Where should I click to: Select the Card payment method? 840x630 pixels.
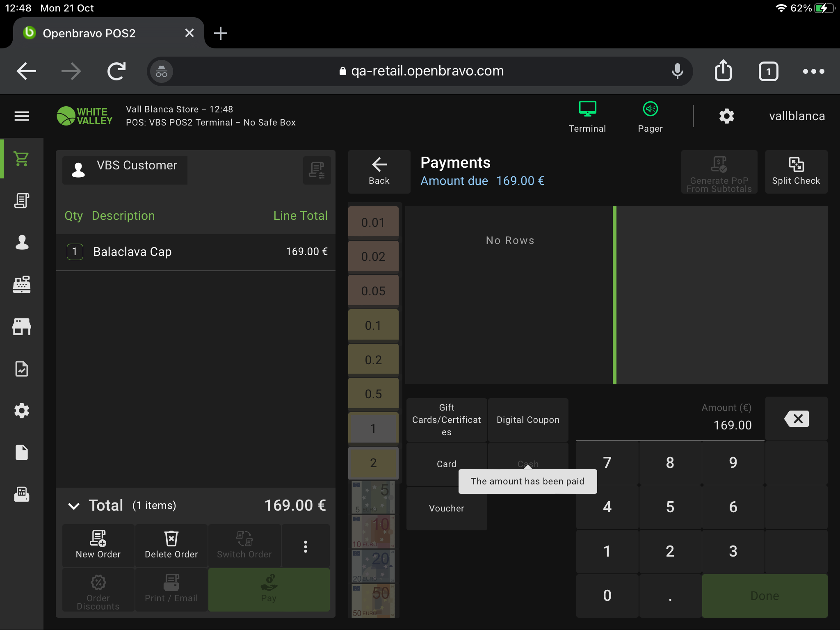point(446,464)
